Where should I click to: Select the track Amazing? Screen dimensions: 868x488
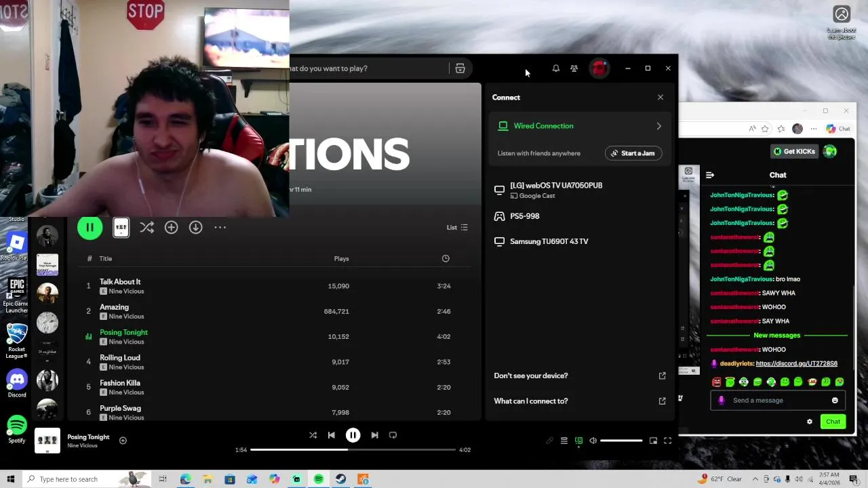(x=273, y=311)
